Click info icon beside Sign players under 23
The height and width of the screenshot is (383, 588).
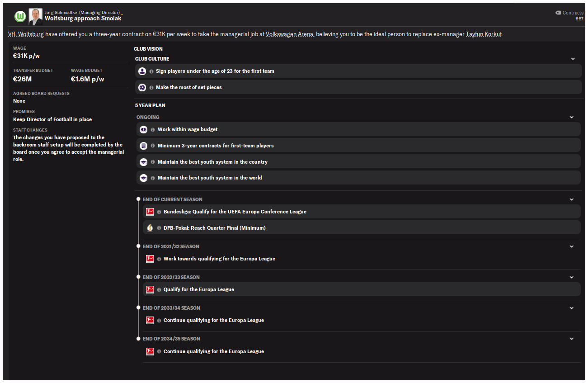(x=151, y=71)
